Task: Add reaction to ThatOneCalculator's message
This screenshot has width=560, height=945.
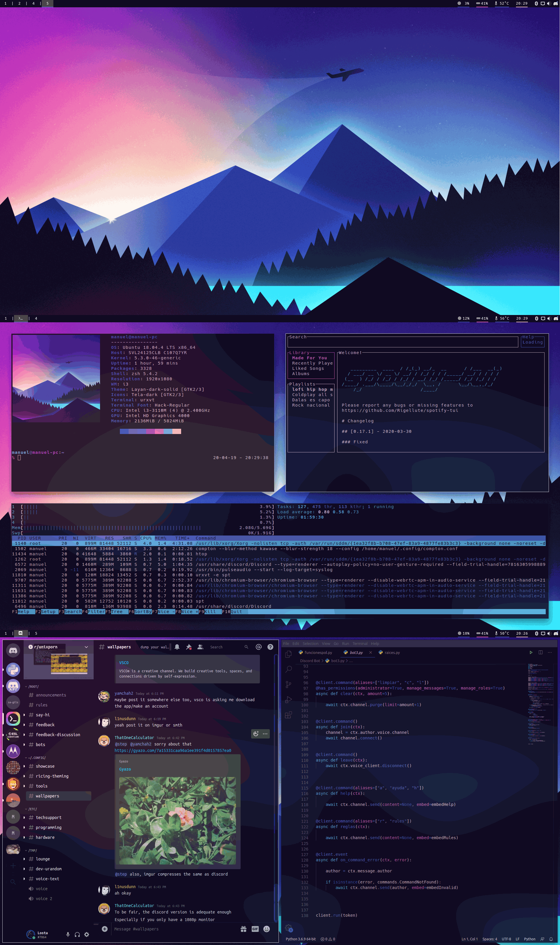Action: (x=256, y=734)
